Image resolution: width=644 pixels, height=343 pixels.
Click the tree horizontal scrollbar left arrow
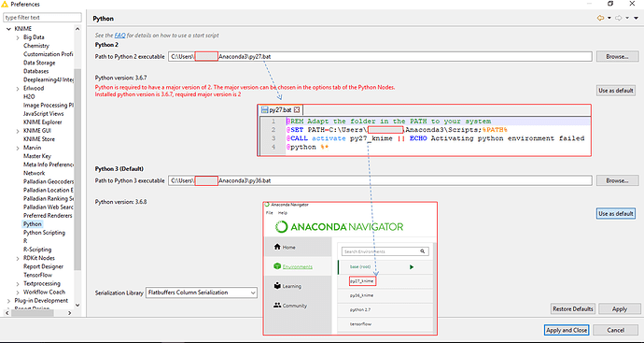pos(7,313)
